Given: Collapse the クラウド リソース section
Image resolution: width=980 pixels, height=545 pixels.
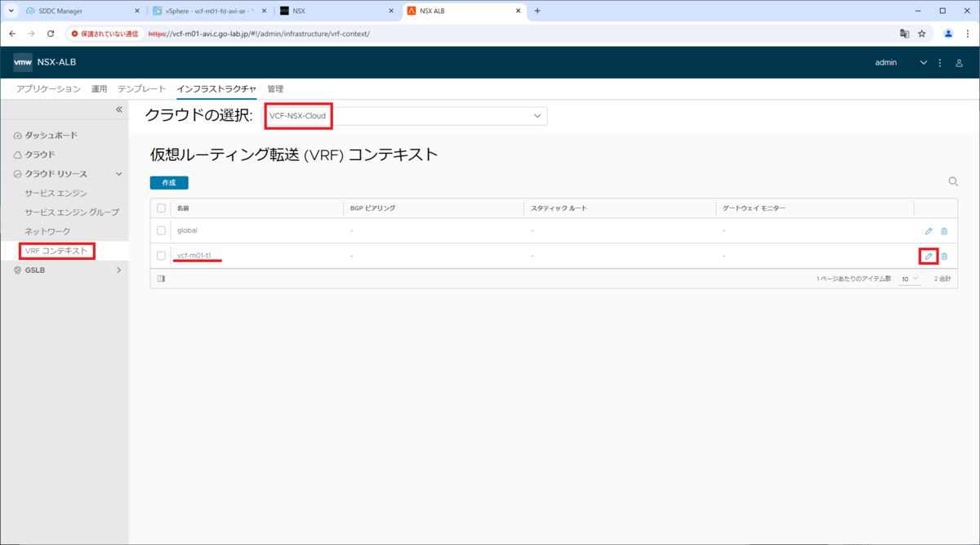Looking at the screenshot, I should point(119,174).
